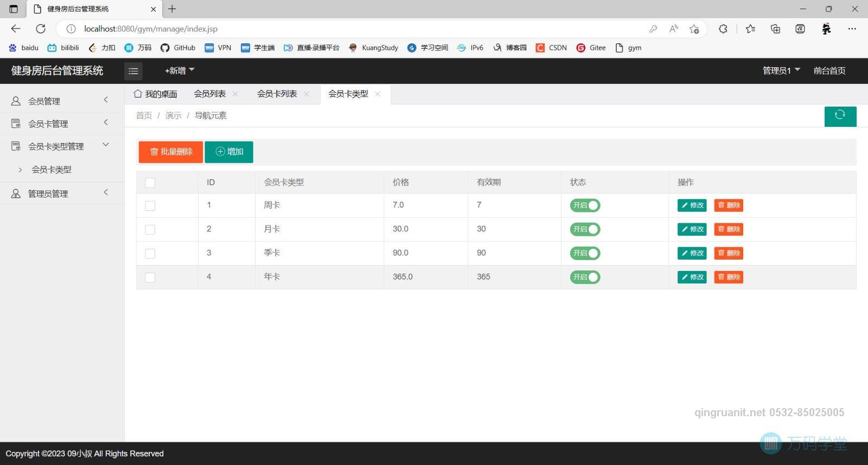Open the favorites list icon
Screen dimensions: 868x465
point(751,29)
